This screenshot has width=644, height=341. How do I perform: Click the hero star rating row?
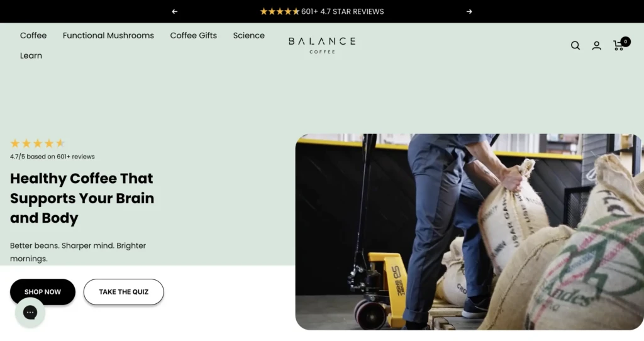tap(37, 143)
